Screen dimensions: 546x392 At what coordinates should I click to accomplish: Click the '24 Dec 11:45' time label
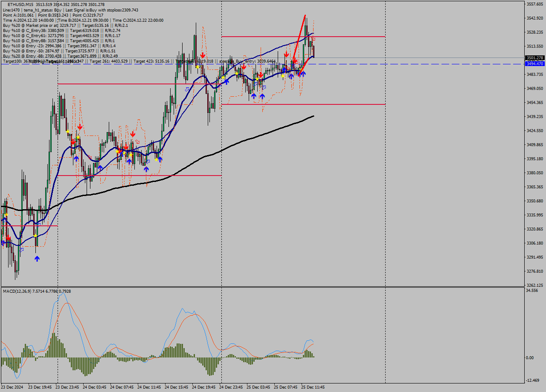(x=149, y=387)
